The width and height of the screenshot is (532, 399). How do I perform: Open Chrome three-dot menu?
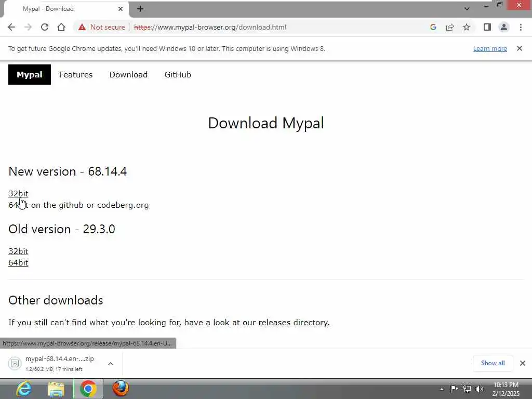tap(521, 27)
